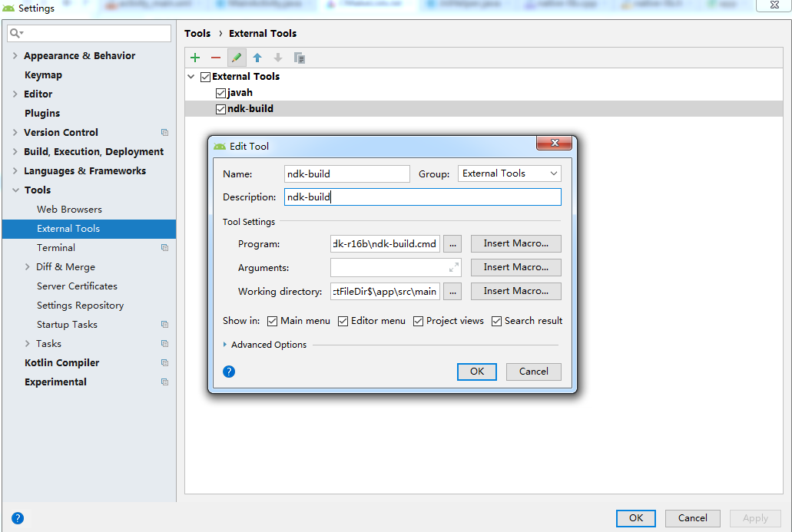Select External Tools in sidebar
792x532 pixels.
[89, 229]
